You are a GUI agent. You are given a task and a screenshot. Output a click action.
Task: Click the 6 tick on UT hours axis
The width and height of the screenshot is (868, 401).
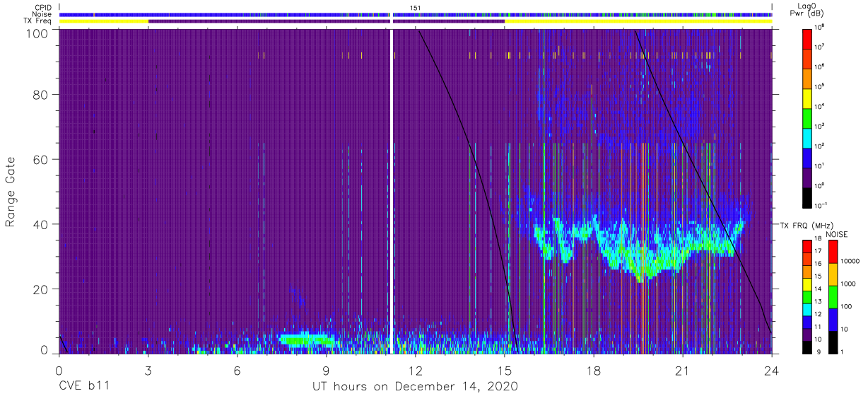(237, 369)
